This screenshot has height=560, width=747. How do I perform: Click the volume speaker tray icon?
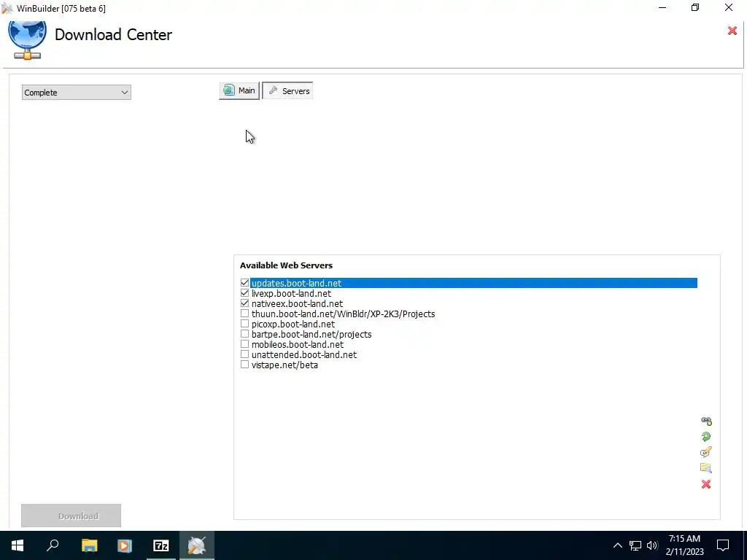coord(652,545)
